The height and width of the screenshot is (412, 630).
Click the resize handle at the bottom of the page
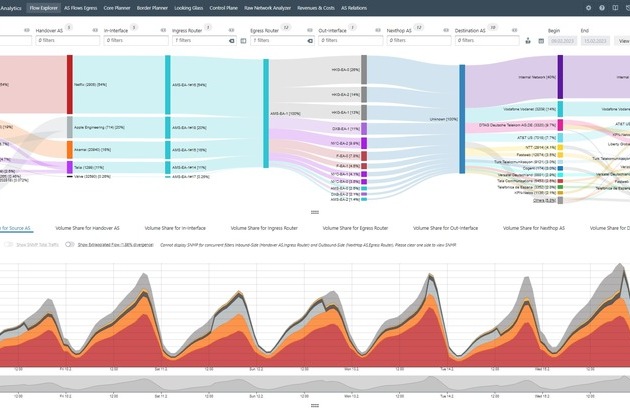(x=315, y=406)
